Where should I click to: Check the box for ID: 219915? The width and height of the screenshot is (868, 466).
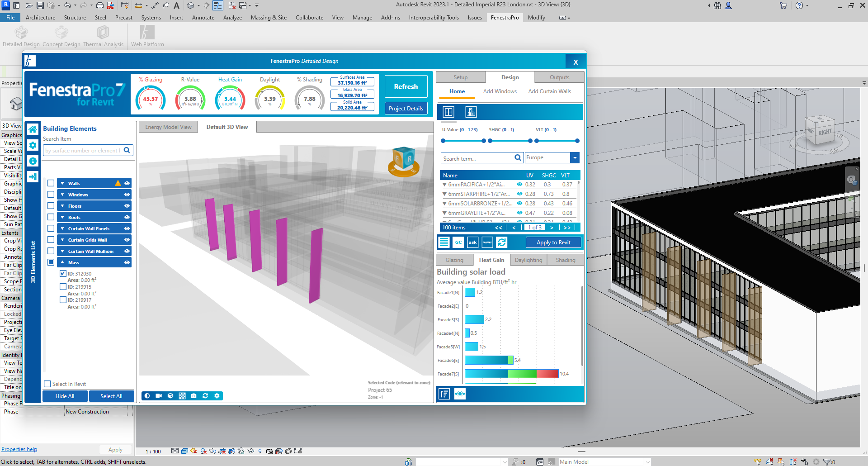pos(63,287)
